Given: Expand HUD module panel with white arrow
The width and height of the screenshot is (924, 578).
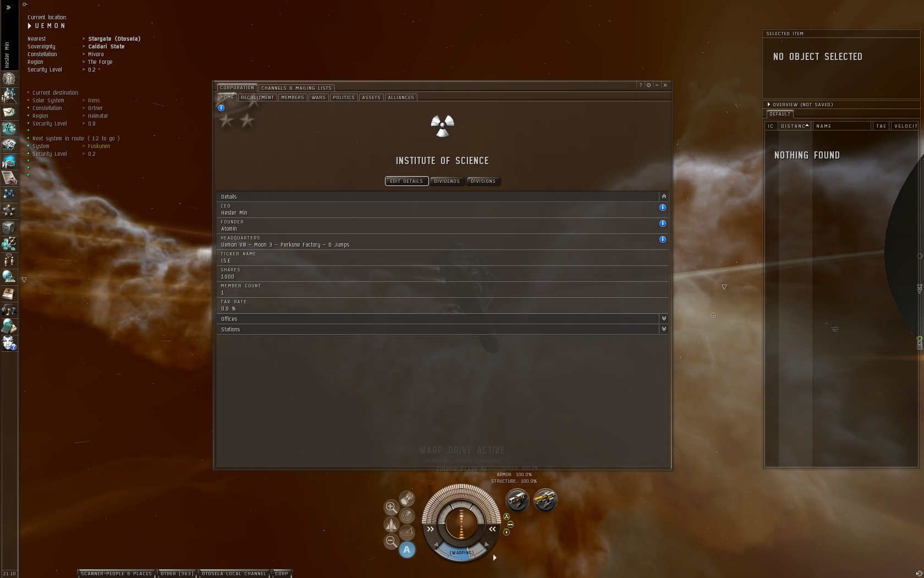Looking at the screenshot, I should pyautogui.click(x=494, y=558).
